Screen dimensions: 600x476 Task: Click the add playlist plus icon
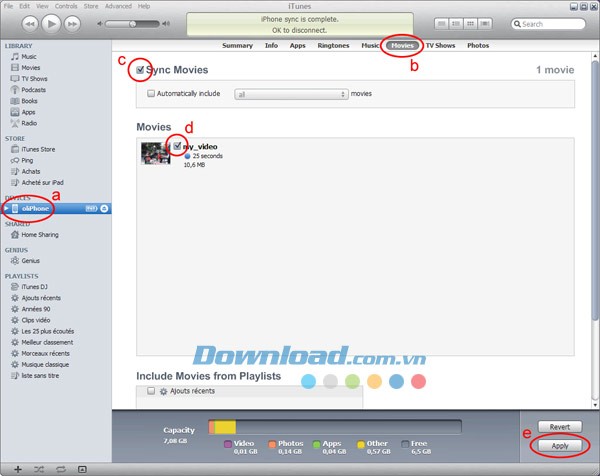[x=17, y=468]
